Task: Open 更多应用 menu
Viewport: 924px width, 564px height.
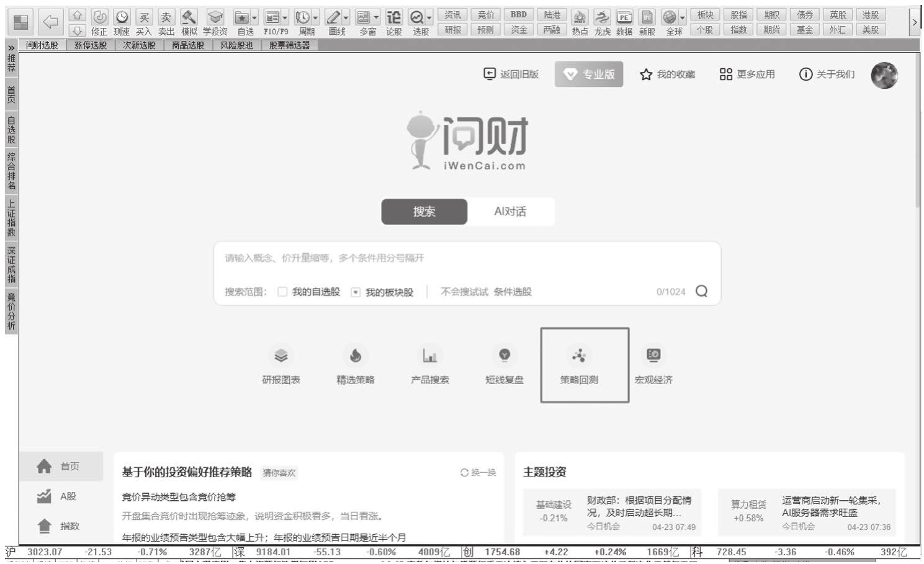Action: click(x=747, y=74)
